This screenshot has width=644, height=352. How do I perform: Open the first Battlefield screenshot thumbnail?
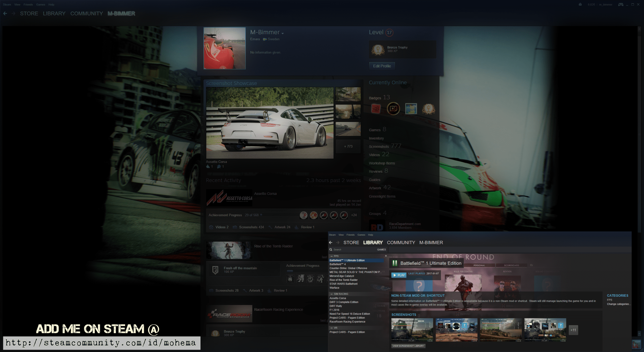tap(412, 330)
